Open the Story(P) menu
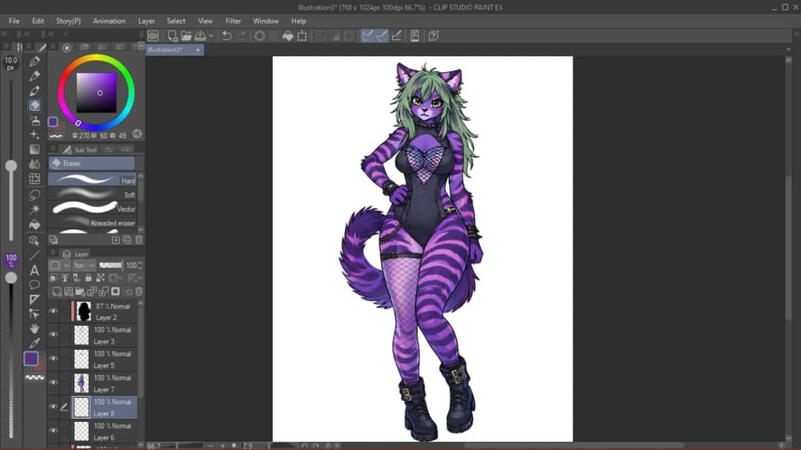This screenshot has height=450, width=801. [68, 21]
